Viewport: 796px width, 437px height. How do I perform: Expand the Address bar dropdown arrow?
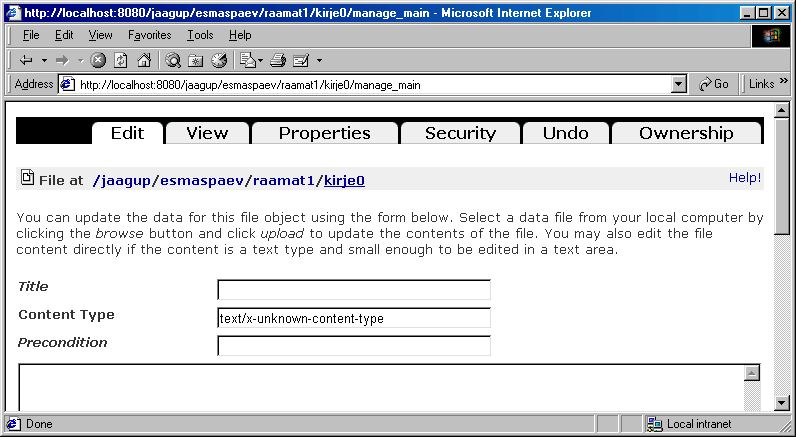click(679, 85)
